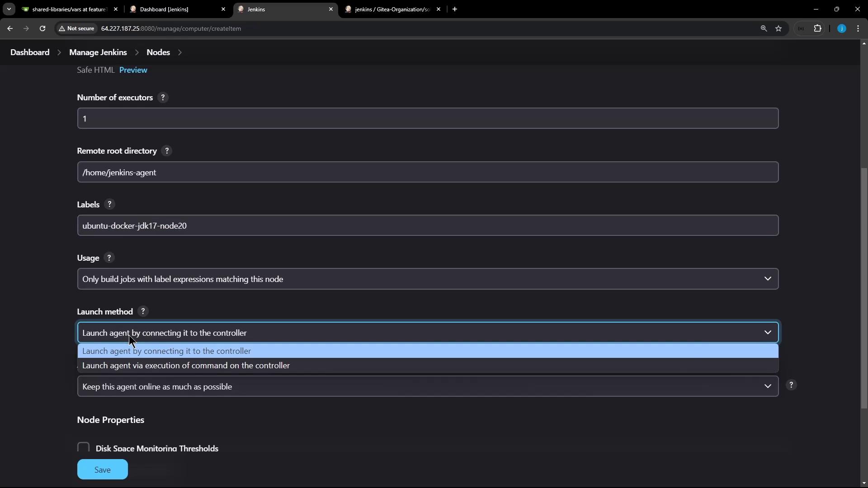Viewport: 868px width, 488px height.
Task: Open the Usage help question mark
Action: [x=108, y=258]
